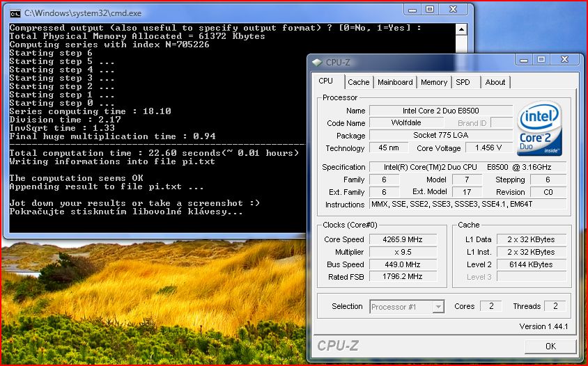Maximize the cmd.exe window

point(430,10)
